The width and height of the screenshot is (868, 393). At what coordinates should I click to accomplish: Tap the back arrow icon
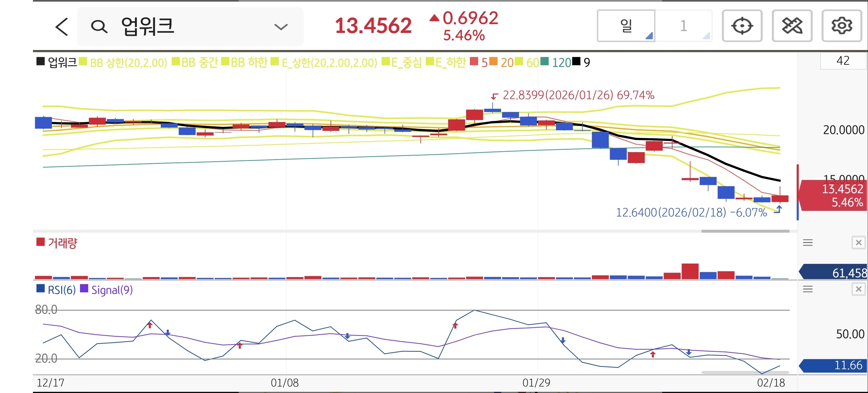(62, 27)
